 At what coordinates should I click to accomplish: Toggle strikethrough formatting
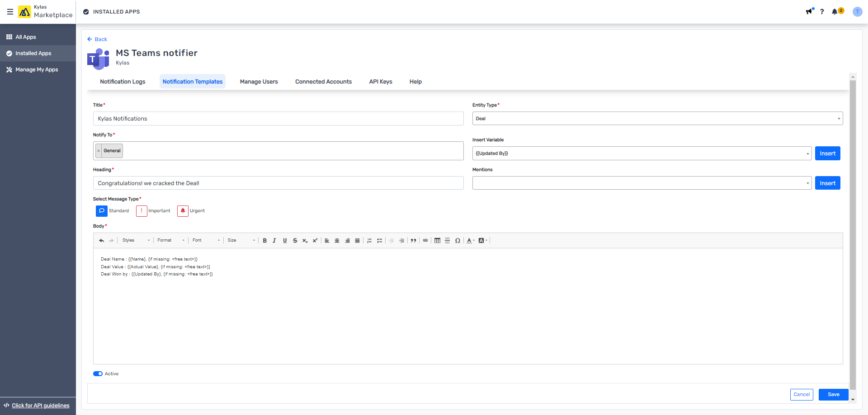[295, 241]
